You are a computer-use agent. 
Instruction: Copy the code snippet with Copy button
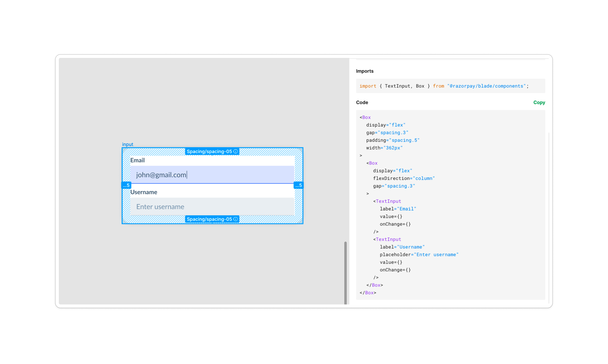point(539,102)
